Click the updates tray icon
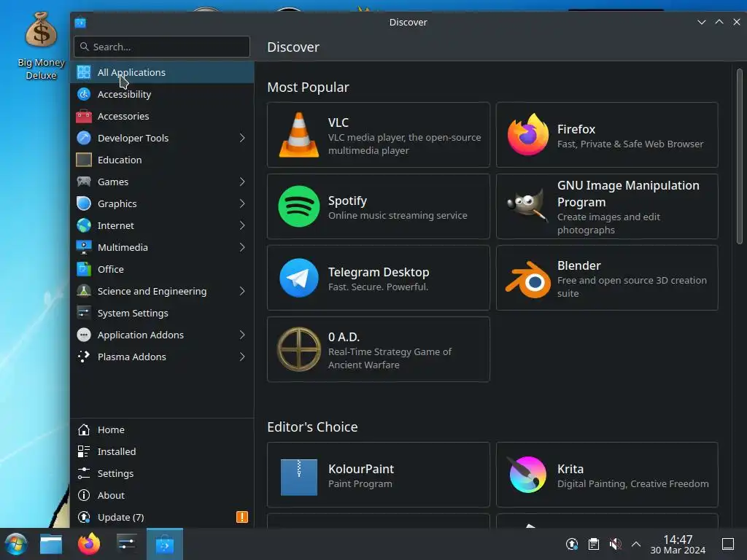 click(x=572, y=544)
